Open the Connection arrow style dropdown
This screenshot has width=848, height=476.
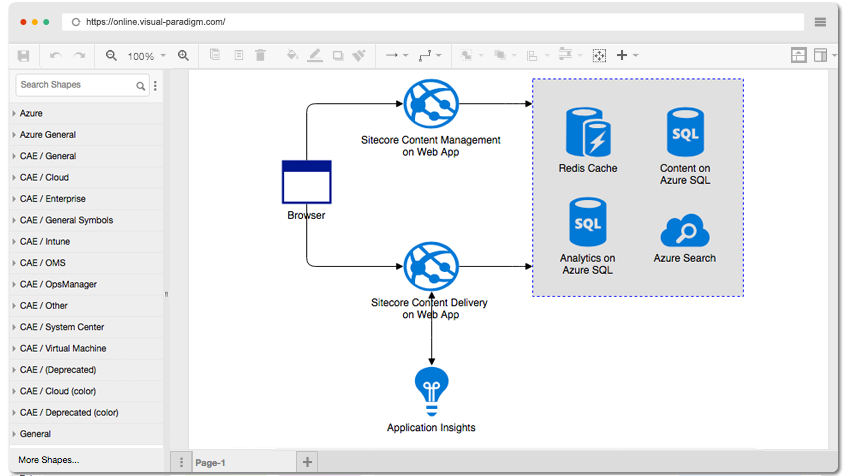point(396,55)
